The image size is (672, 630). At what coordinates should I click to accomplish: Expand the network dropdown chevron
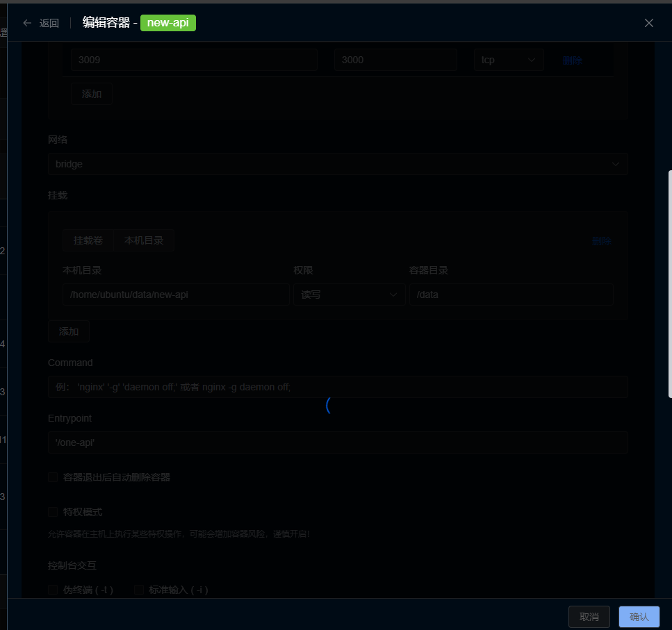coord(616,164)
